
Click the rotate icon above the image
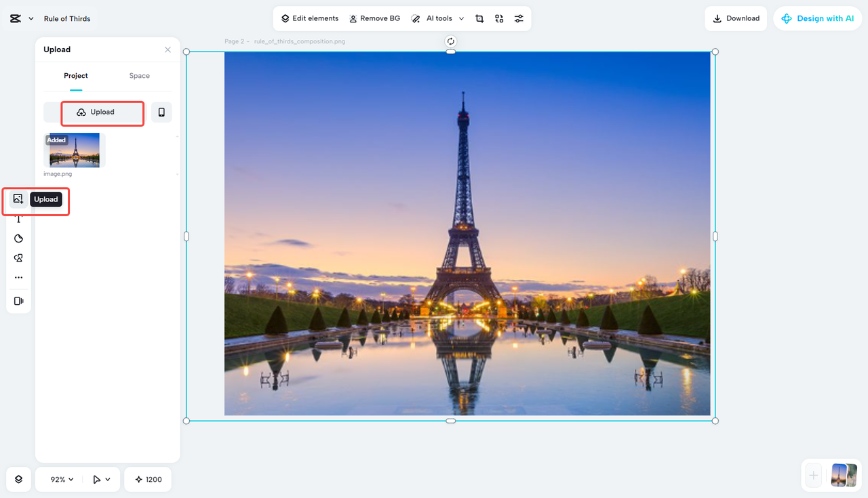click(450, 41)
